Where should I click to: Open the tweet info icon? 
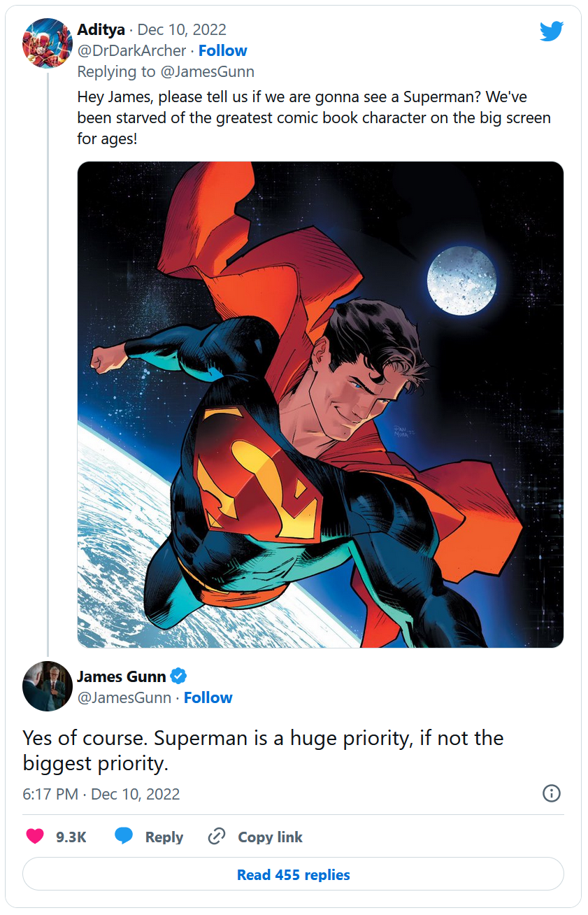(x=552, y=793)
